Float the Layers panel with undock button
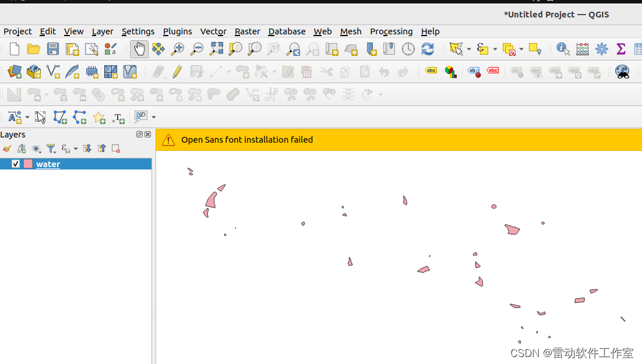 [x=140, y=135]
